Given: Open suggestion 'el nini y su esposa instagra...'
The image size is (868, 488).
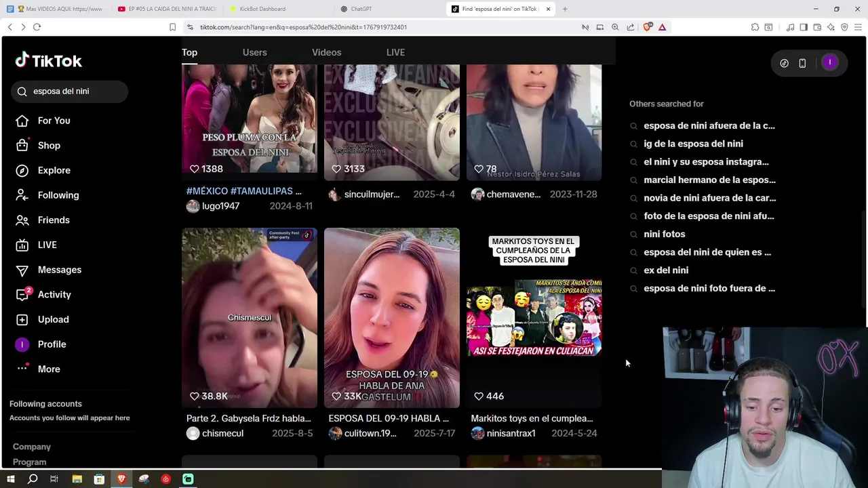Looking at the screenshot, I should pos(706,162).
